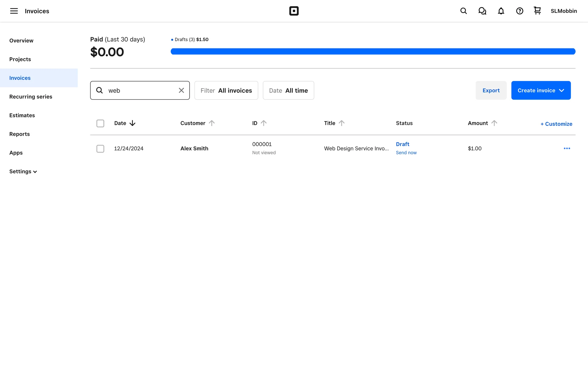
Task: Open the messages chat icon
Action: coord(482,11)
